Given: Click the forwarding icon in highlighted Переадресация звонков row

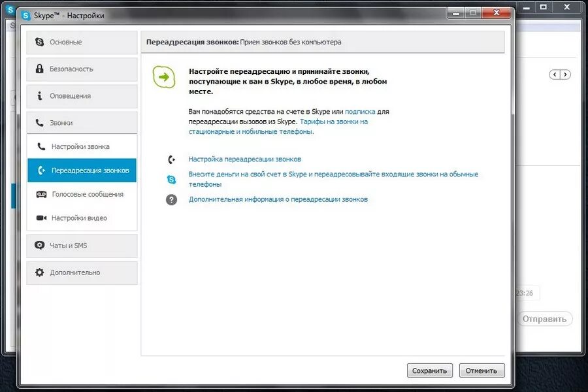Looking at the screenshot, I should point(41,171).
